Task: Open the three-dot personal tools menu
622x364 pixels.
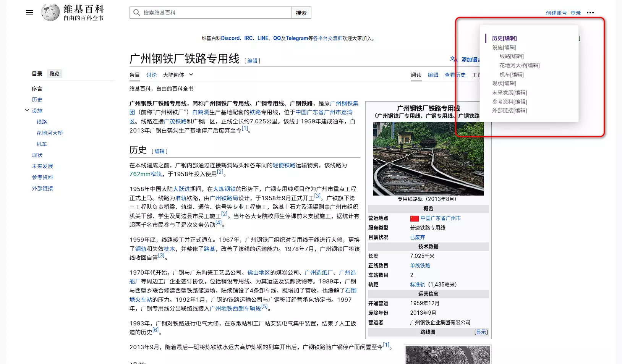Action: pyautogui.click(x=590, y=13)
